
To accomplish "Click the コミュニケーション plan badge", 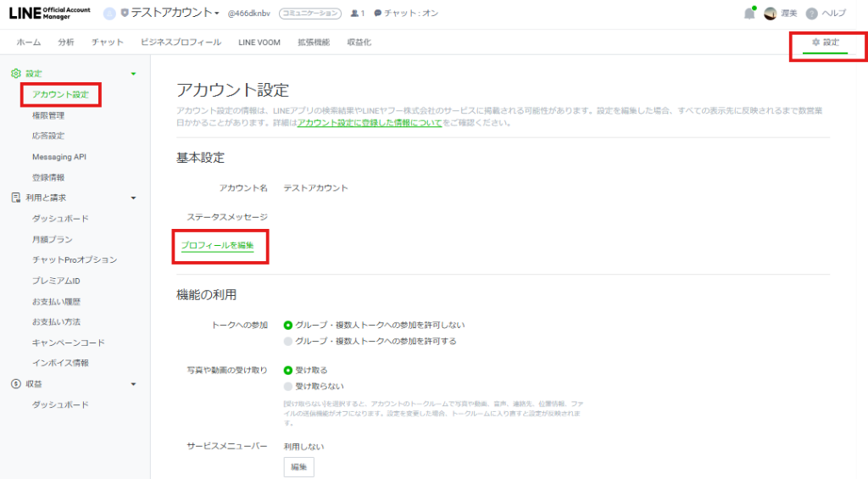I will click(x=310, y=14).
